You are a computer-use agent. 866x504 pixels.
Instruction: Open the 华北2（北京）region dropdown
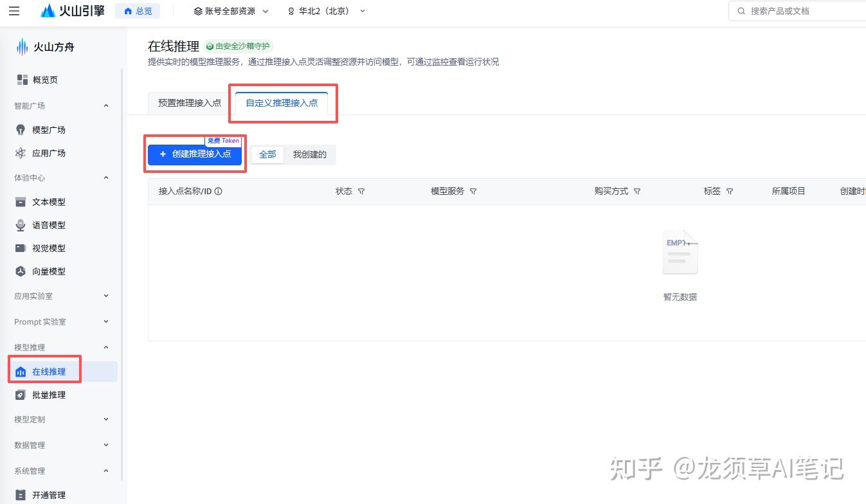(x=327, y=11)
